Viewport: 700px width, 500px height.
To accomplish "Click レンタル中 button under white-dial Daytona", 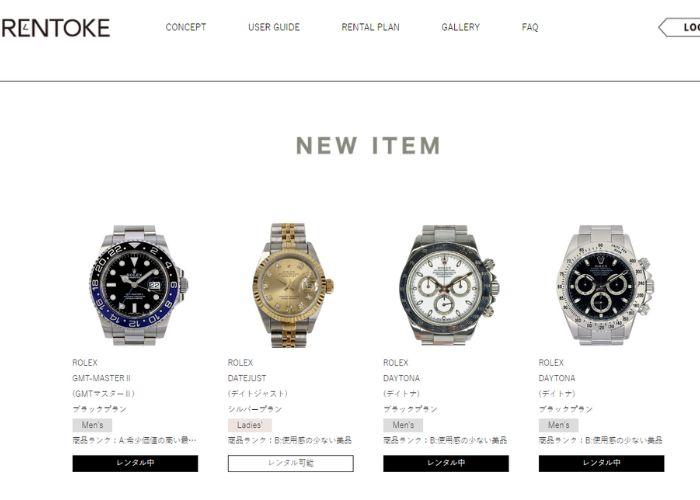I will pos(446,463).
